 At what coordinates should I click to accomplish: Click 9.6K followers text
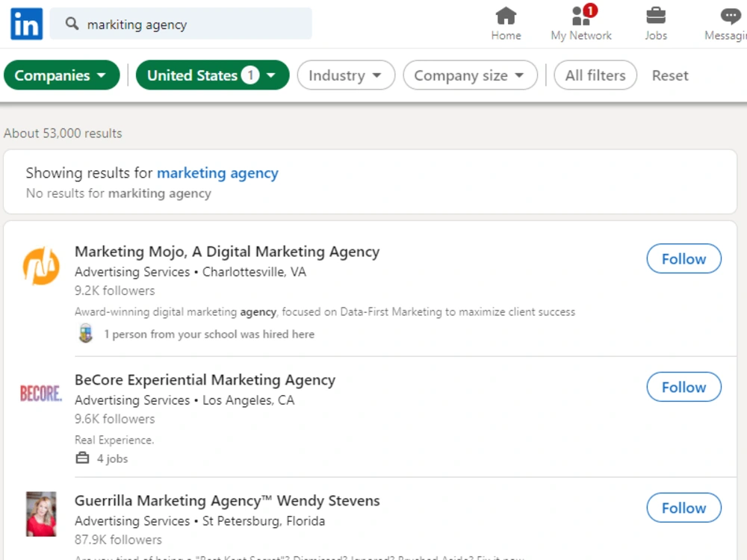pyautogui.click(x=115, y=419)
